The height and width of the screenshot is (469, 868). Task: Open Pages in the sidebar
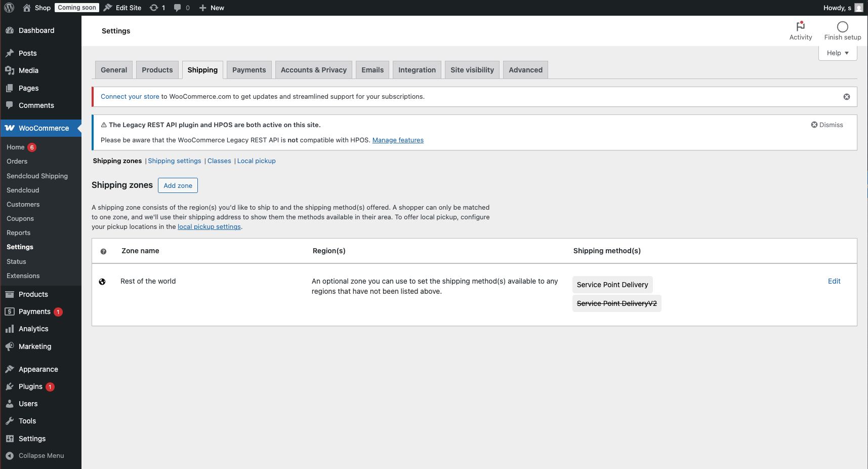(28, 88)
